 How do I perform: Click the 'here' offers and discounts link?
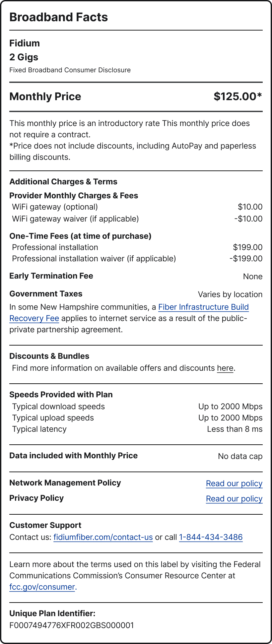pyautogui.click(x=225, y=368)
